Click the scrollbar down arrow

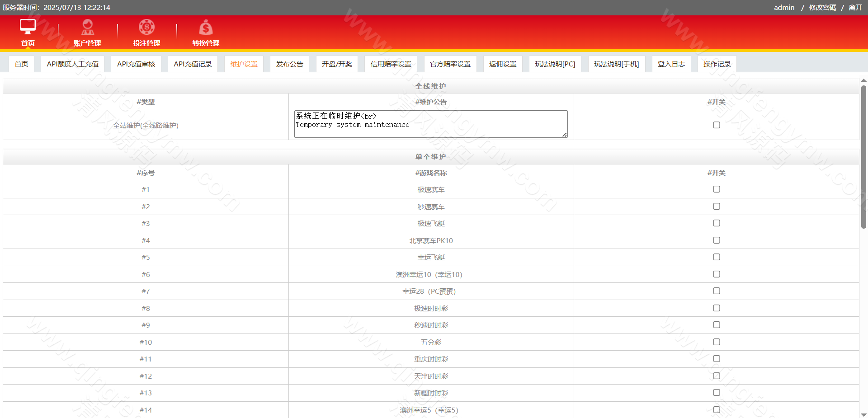(x=863, y=414)
